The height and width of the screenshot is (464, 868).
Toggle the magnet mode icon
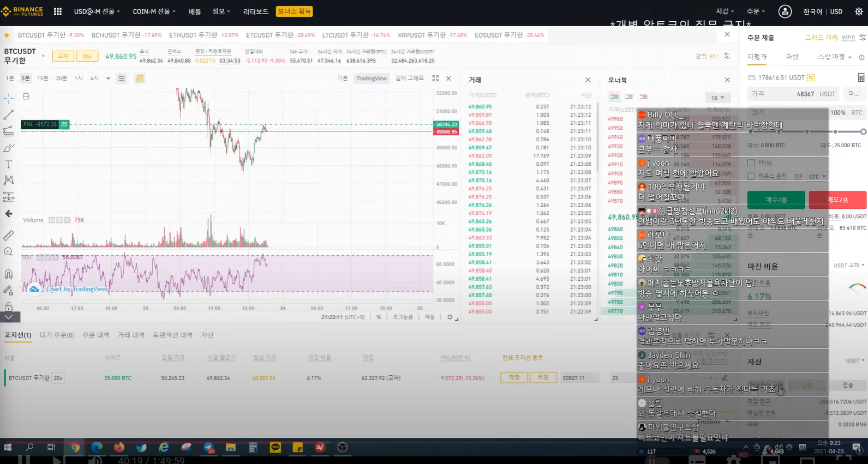9,274
